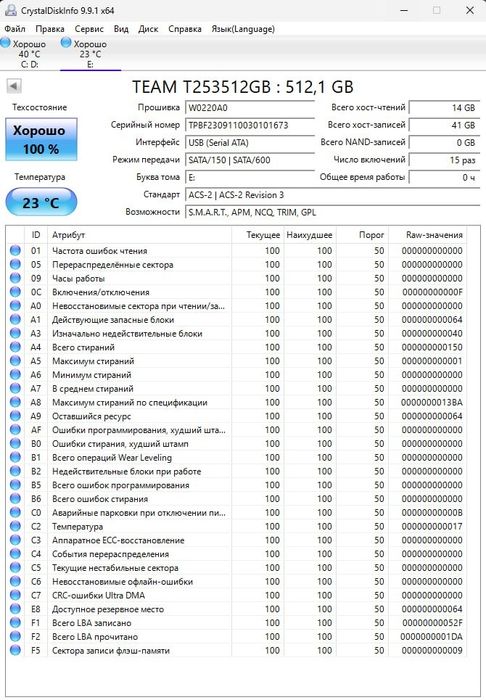
Task: Click status circle for Всего операций Wear Leveling
Action: [x=15, y=457]
